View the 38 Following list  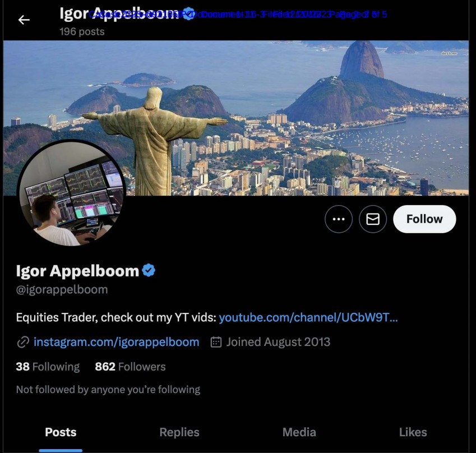click(x=48, y=367)
